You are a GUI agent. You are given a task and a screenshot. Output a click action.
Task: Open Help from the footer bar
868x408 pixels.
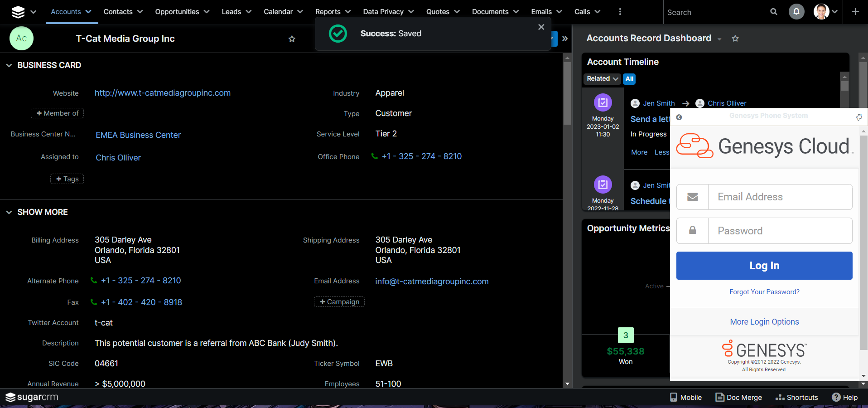pyautogui.click(x=845, y=397)
